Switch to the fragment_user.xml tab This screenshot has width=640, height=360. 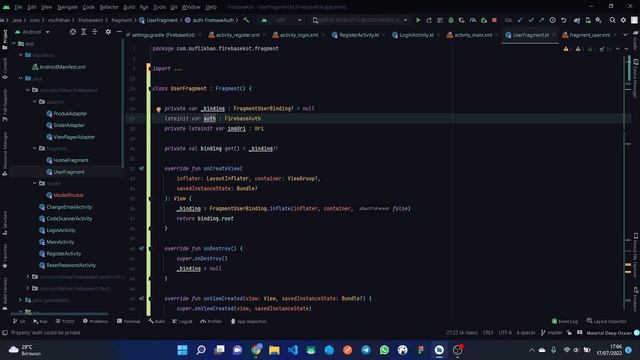[x=589, y=35]
